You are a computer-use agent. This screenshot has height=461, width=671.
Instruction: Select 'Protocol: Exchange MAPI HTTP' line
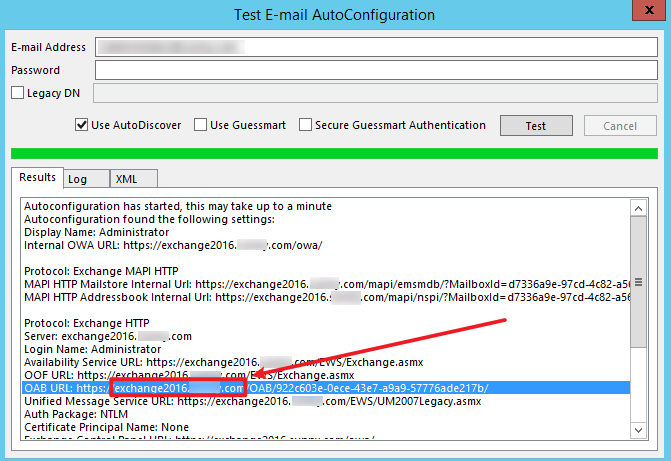tap(101, 271)
